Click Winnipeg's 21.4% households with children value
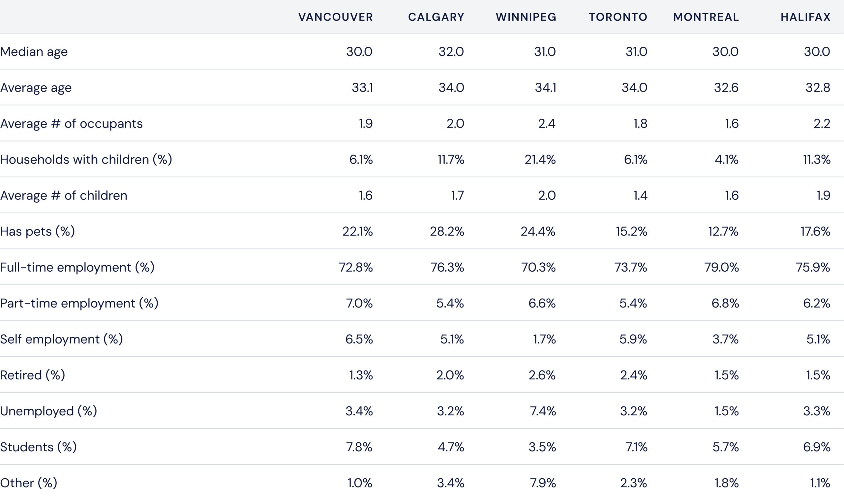The width and height of the screenshot is (844, 504). pos(540,160)
